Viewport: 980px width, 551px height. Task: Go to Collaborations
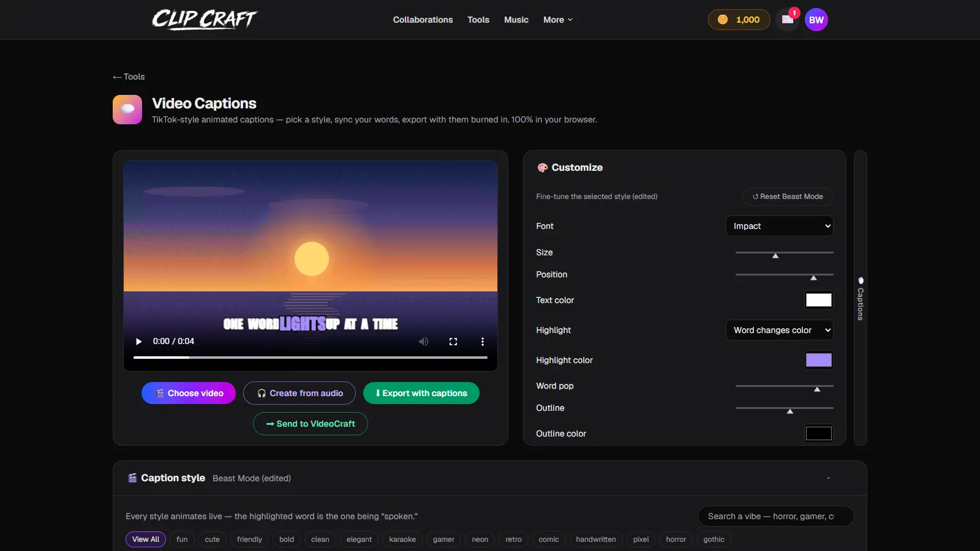423,20
